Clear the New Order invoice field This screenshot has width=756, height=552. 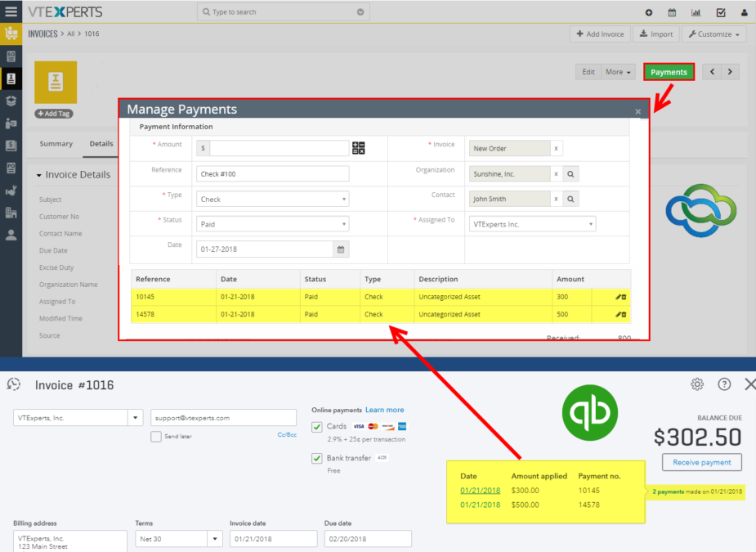[x=556, y=148]
